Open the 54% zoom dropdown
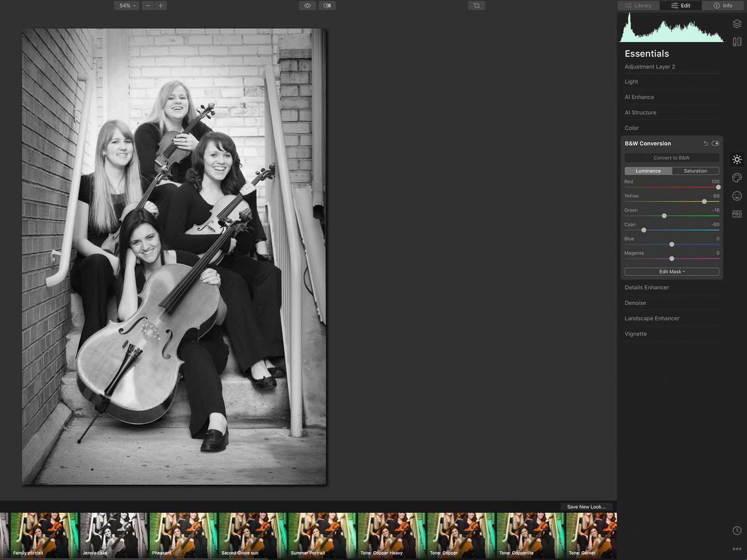The height and width of the screenshot is (560, 747). coord(127,6)
